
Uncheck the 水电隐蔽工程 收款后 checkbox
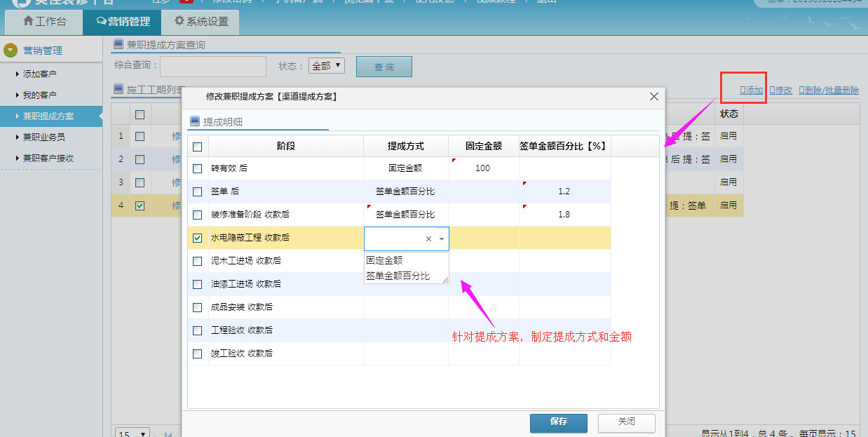[x=198, y=238]
